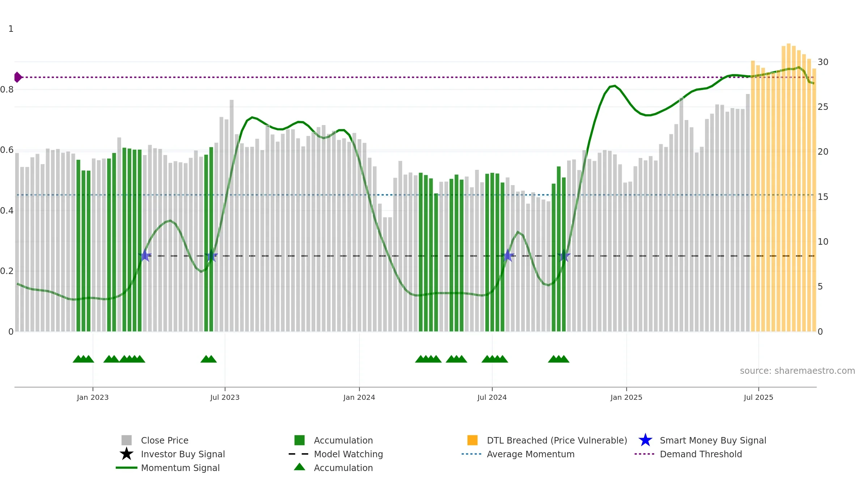Click the blue Smart Money Buy Signal star in legend

point(645,440)
